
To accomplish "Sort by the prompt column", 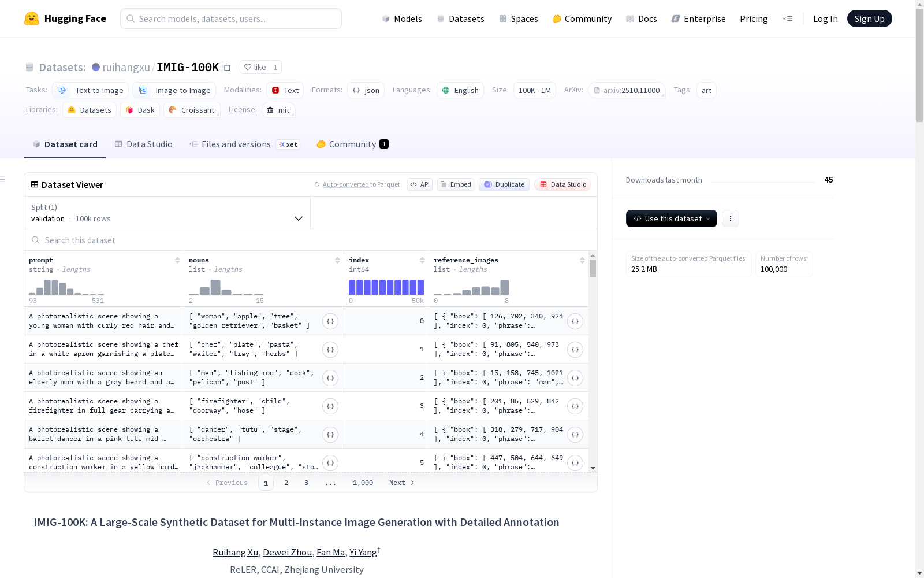I will [177, 260].
